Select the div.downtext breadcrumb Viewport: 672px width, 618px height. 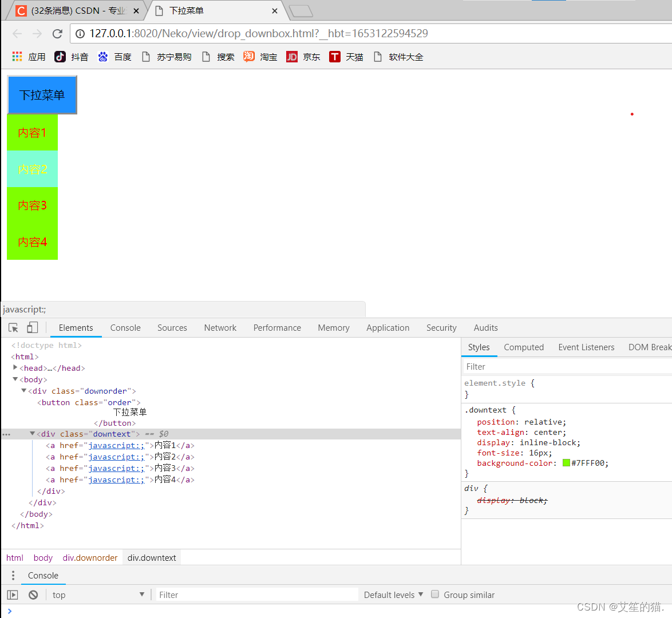click(x=152, y=557)
